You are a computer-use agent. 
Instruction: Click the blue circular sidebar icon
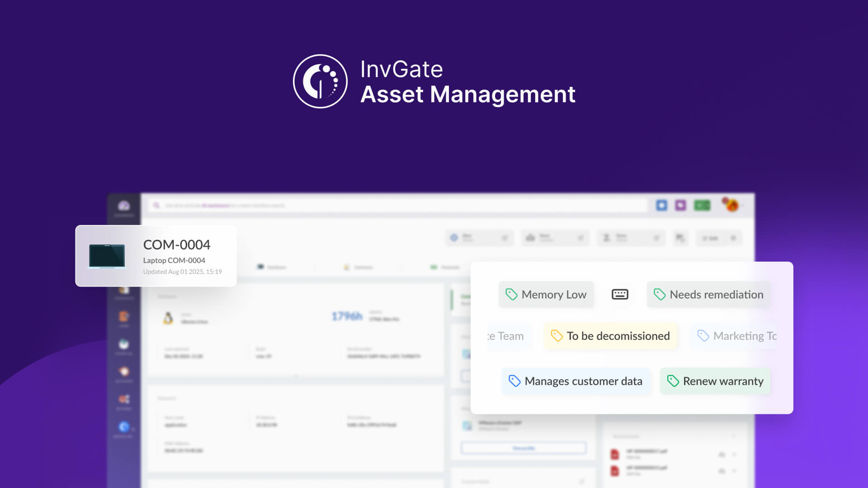[124, 427]
